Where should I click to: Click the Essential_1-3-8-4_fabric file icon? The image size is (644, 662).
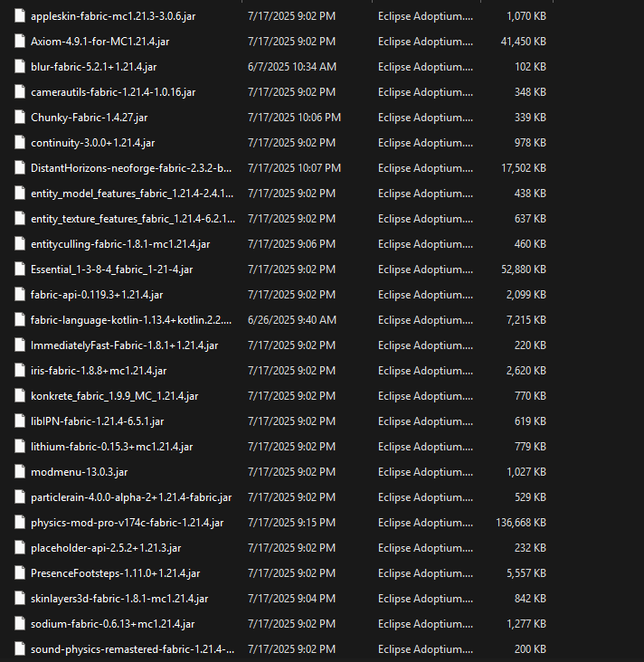point(19,270)
